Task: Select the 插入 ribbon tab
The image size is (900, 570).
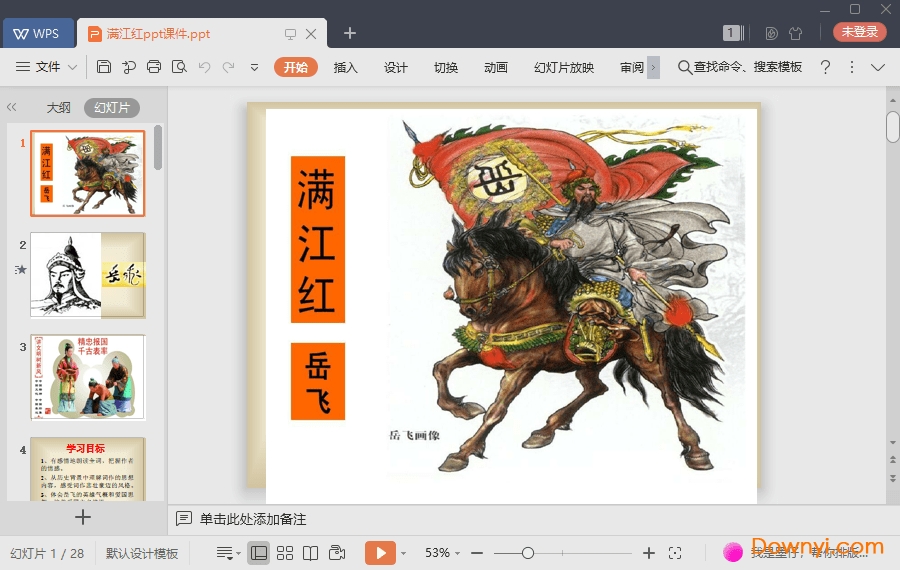Action: click(346, 67)
